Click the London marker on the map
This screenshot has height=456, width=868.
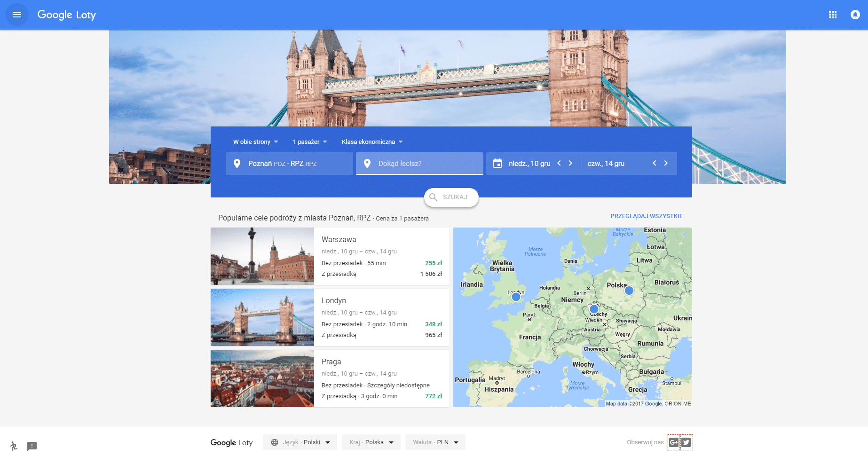[516, 297]
